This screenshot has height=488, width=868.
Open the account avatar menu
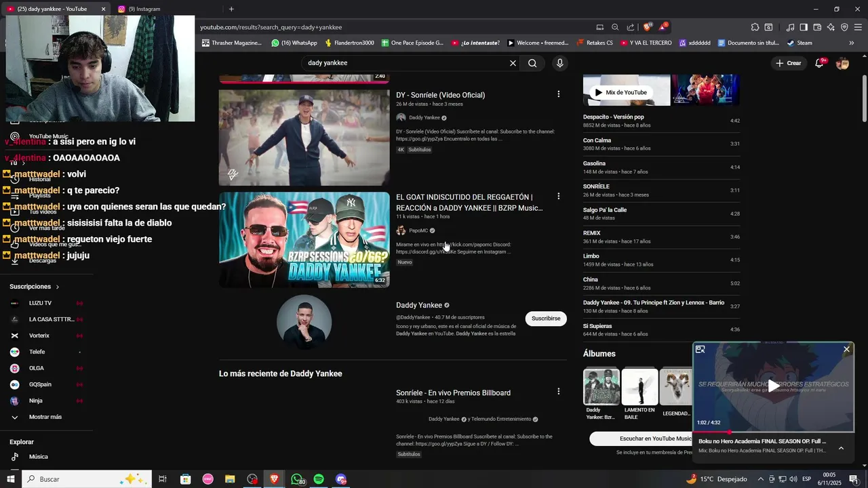click(x=843, y=63)
